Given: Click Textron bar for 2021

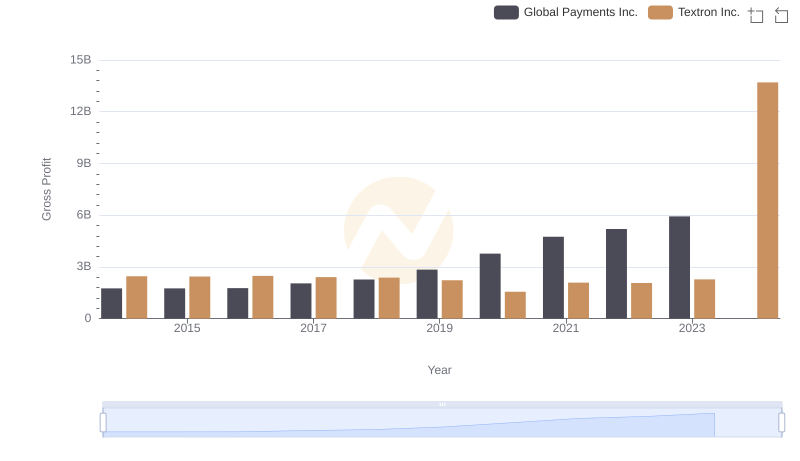Looking at the screenshot, I should pos(578,301).
